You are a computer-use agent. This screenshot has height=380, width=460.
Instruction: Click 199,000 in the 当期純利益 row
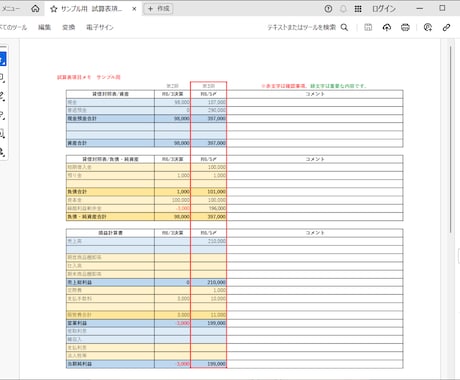(x=217, y=364)
